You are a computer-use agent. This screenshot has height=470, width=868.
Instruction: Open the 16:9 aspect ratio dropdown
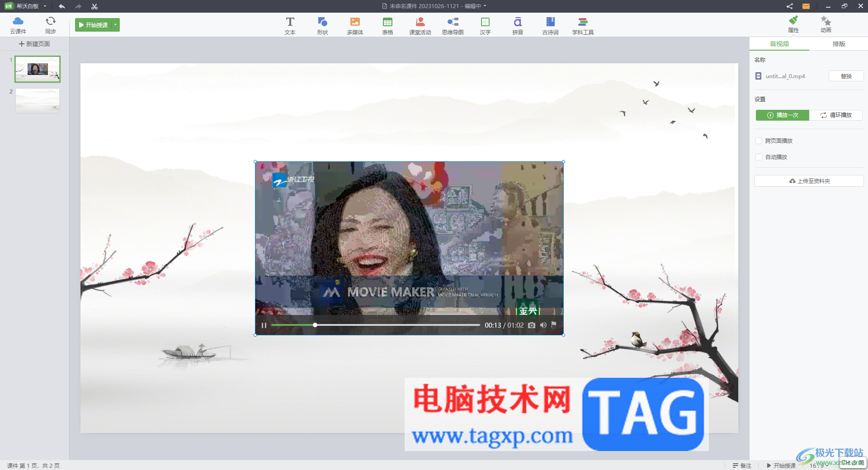click(x=818, y=465)
